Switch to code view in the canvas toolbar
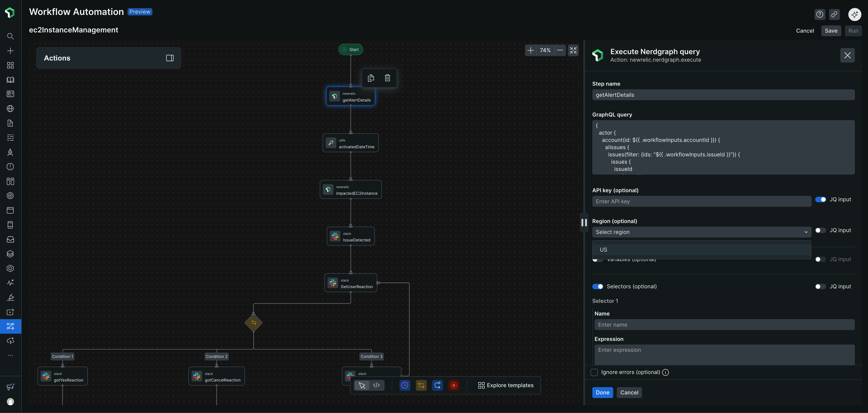This screenshot has width=868, height=413. pos(376,385)
